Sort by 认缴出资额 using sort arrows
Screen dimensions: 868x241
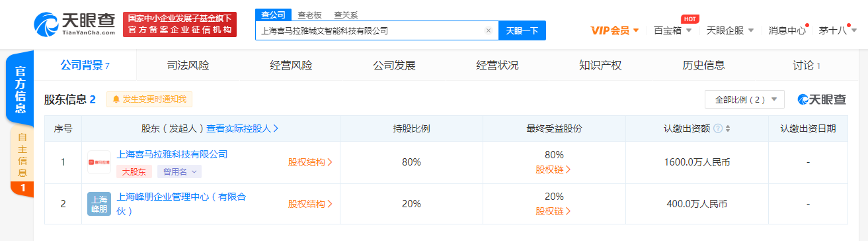tap(728, 128)
